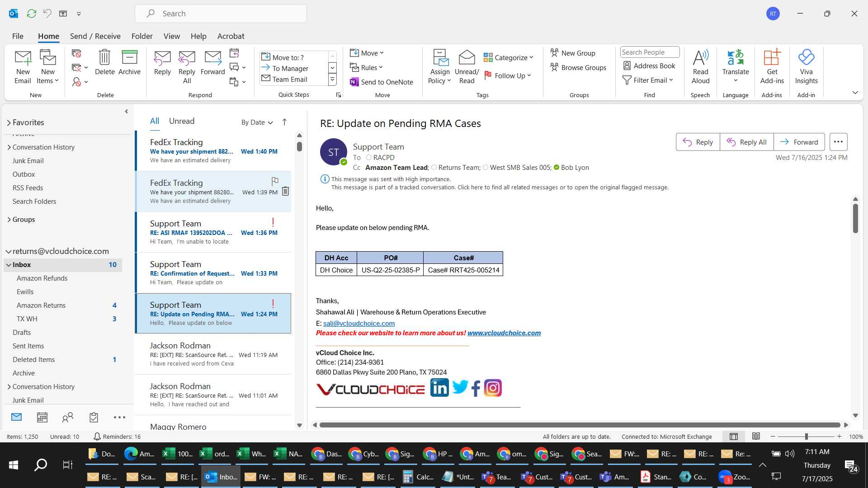This screenshot has width=868, height=488.
Task: Click Forward button in reading pane
Action: [799, 142]
